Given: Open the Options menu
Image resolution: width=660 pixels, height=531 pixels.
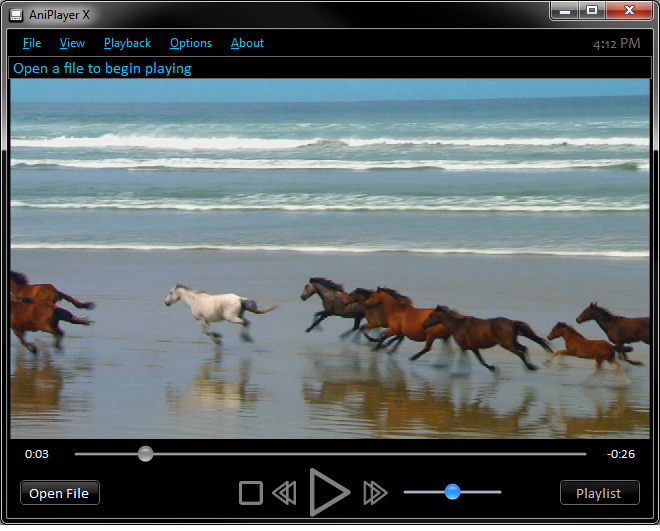Looking at the screenshot, I should pyautogui.click(x=190, y=43).
